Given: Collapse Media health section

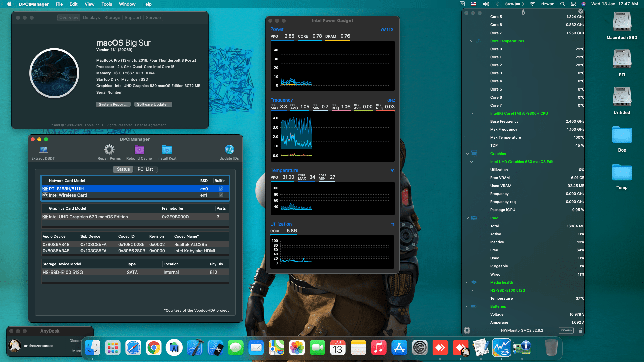Looking at the screenshot, I should [x=467, y=282].
